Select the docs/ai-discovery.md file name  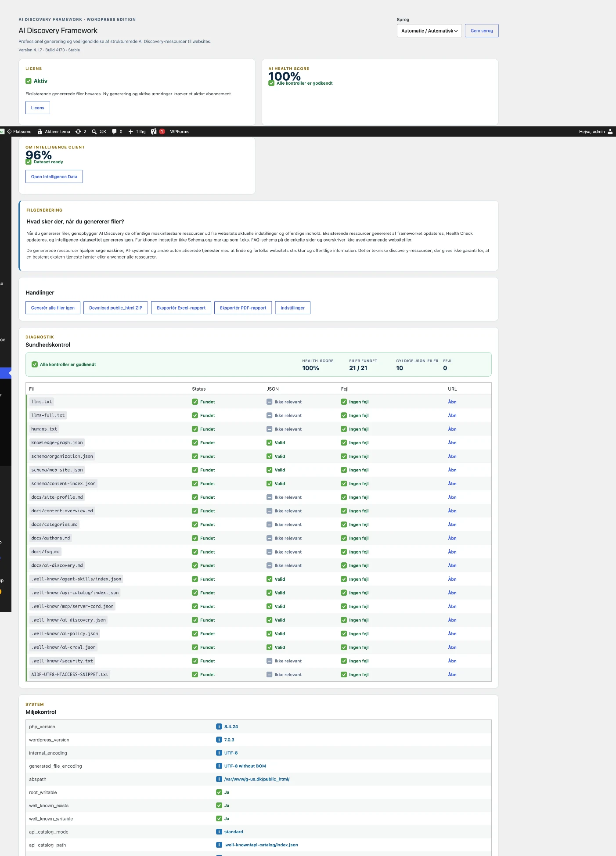57,565
